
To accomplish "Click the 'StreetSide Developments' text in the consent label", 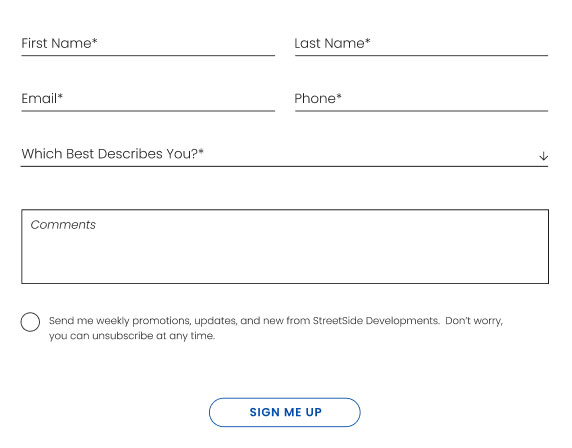I will pos(376,321).
